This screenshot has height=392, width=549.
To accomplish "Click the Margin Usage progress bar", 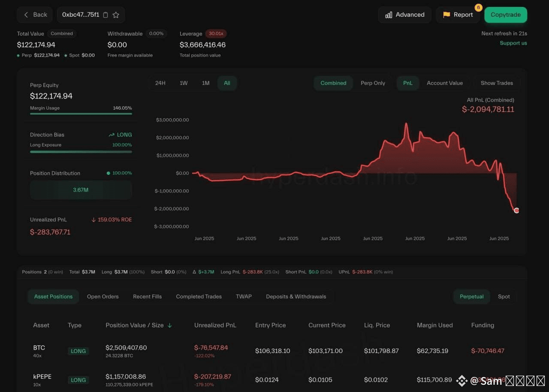I will point(81,114).
